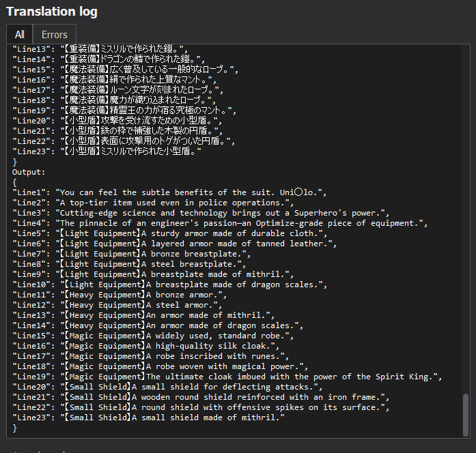Click output Line3 about Superhero's power
476x453 pixels.
pyautogui.click(x=201, y=213)
